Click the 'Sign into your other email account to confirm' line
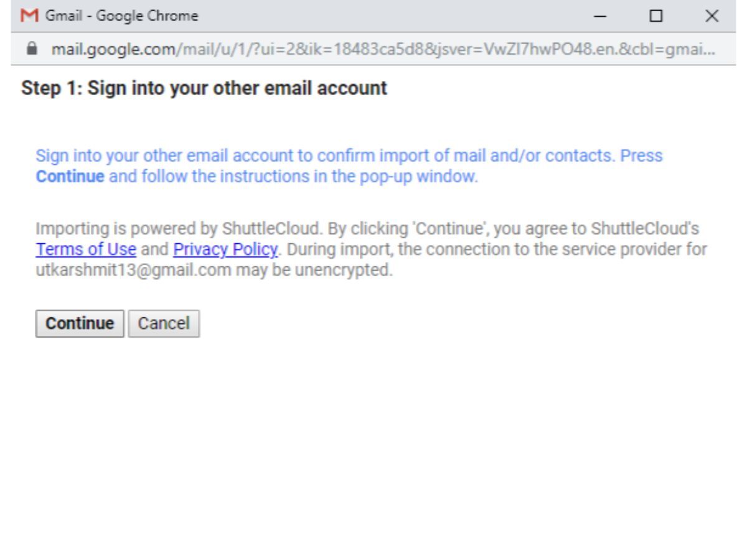Screen dimensions: 747x560 [249, 155]
